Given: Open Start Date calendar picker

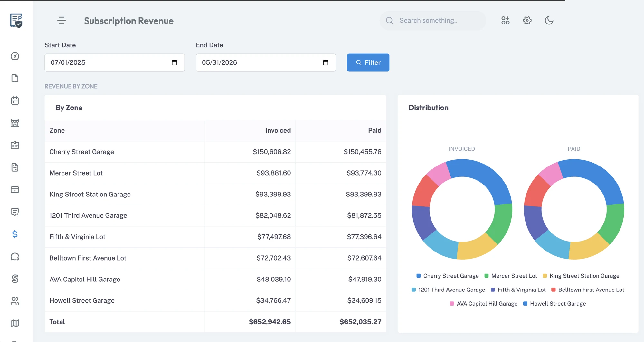Looking at the screenshot, I should tap(175, 62).
